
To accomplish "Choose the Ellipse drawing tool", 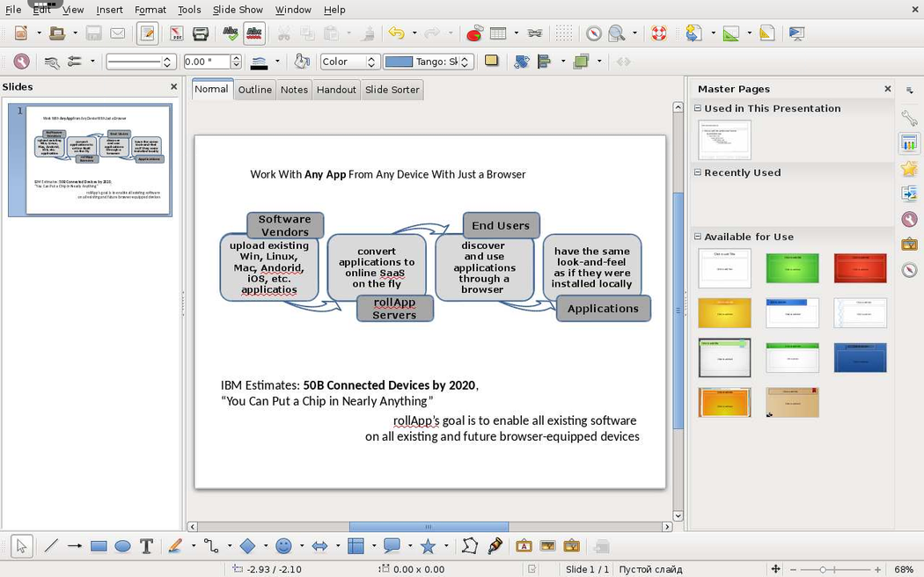I will click(x=122, y=546).
